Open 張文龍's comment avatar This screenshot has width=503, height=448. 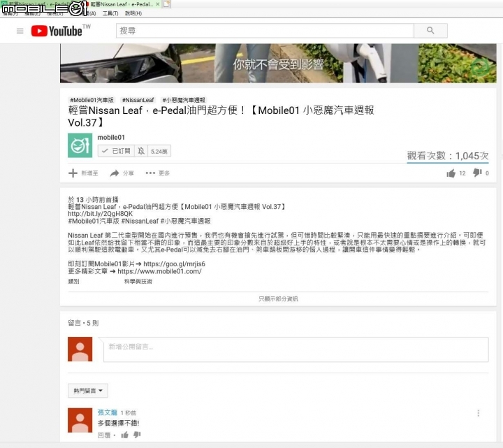point(80,421)
